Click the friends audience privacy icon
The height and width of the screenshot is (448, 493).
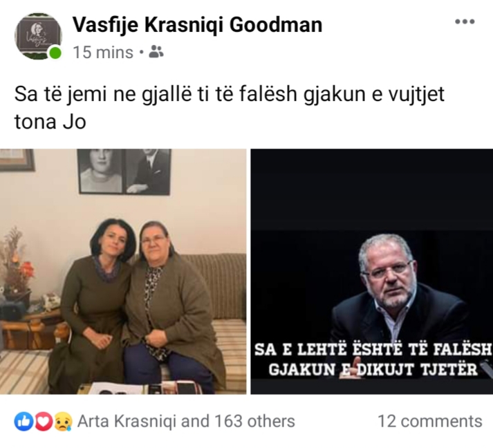click(x=156, y=52)
